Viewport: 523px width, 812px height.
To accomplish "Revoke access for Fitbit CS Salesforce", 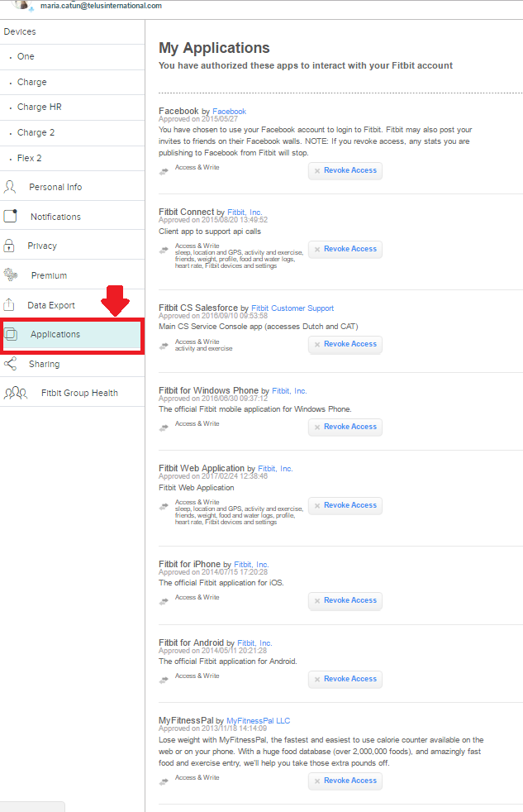I will point(345,344).
